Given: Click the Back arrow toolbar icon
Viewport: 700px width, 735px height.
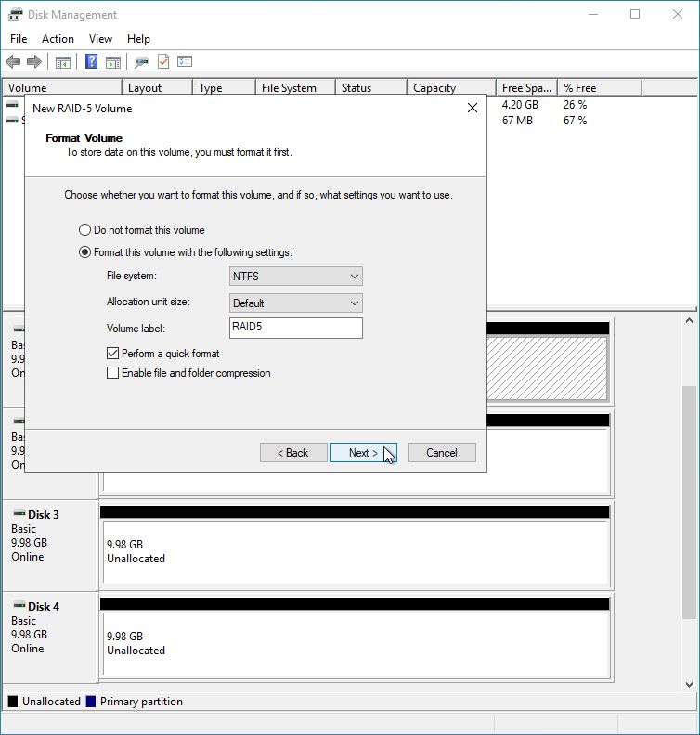Looking at the screenshot, I should (13, 61).
